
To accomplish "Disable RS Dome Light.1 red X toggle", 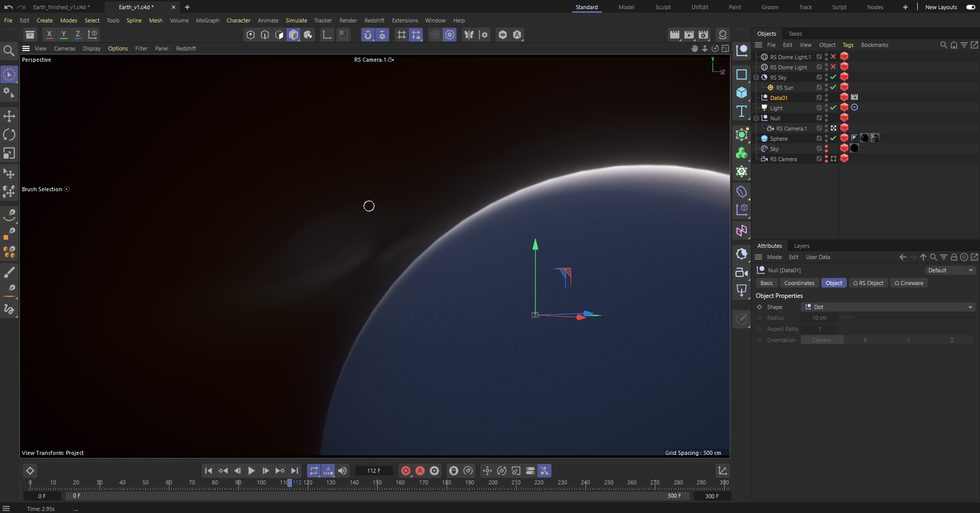I will coord(833,57).
